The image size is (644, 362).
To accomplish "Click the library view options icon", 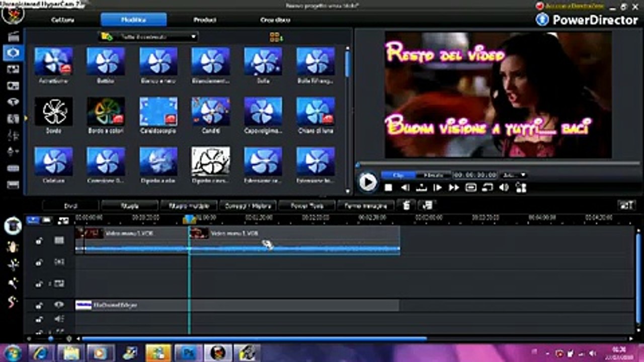I will coord(276,37).
